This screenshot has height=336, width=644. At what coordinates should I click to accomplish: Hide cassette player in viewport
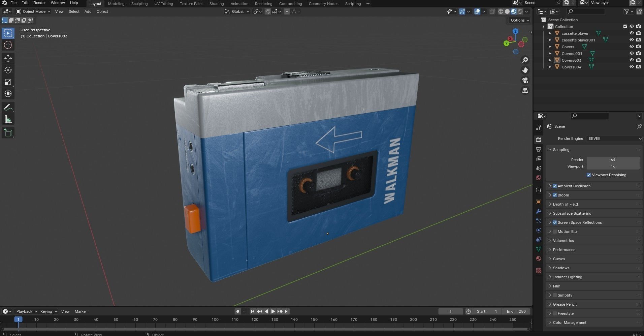tap(632, 33)
